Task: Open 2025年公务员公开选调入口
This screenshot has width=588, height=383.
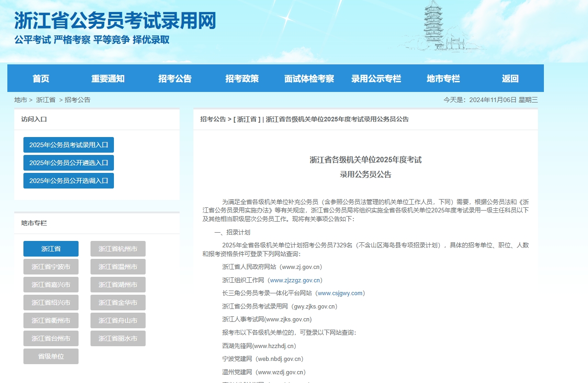Action: coord(68,180)
